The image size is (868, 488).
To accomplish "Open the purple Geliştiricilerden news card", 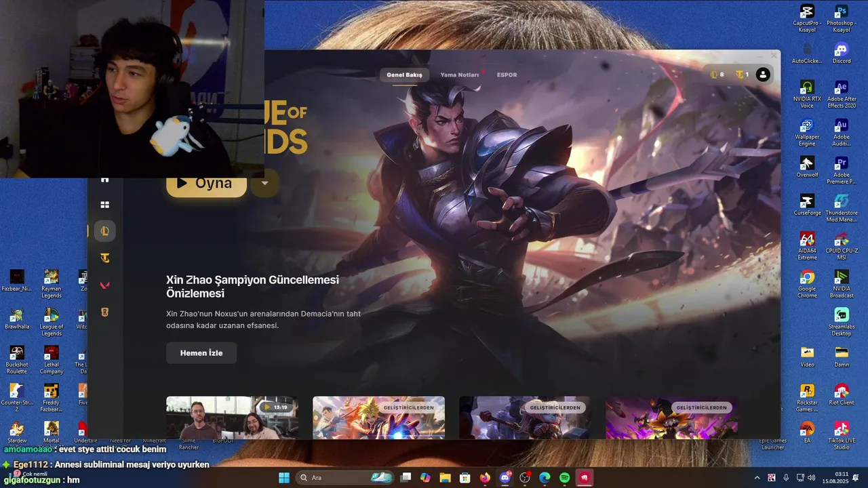I will (671, 418).
